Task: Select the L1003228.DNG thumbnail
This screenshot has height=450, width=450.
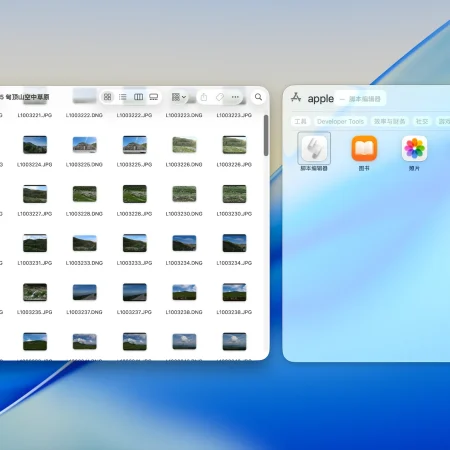Action: (x=85, y=194)
